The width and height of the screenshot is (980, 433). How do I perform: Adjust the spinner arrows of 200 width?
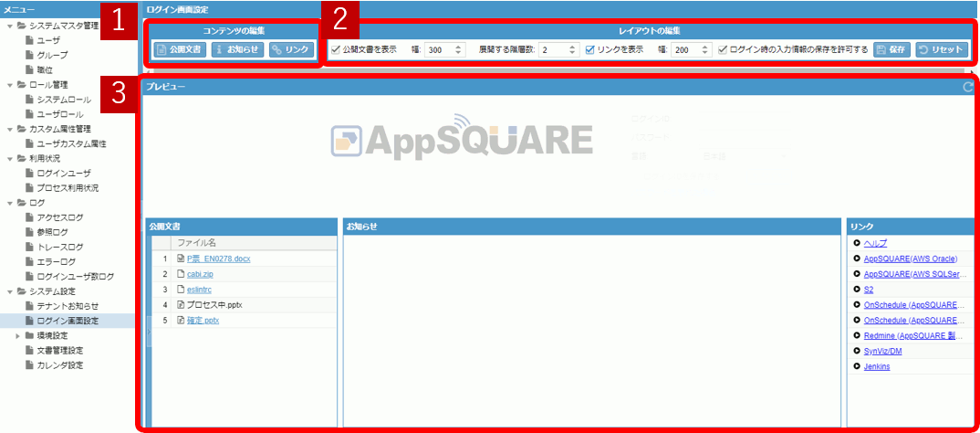click(x=706, y=50)
